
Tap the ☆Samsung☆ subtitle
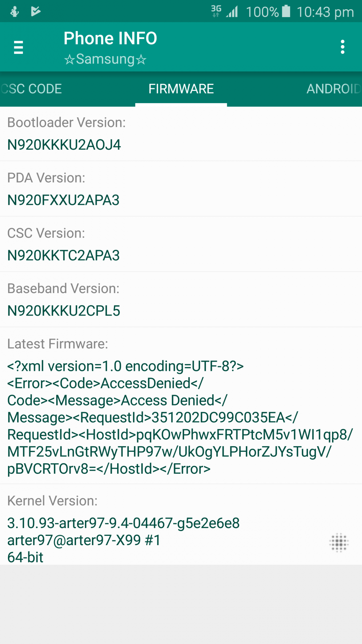pos(105,59)
